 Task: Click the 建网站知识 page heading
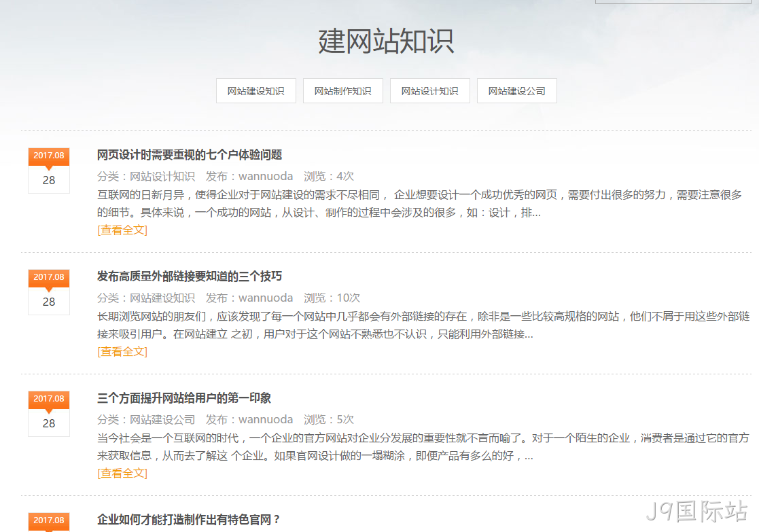coord(386,41)
